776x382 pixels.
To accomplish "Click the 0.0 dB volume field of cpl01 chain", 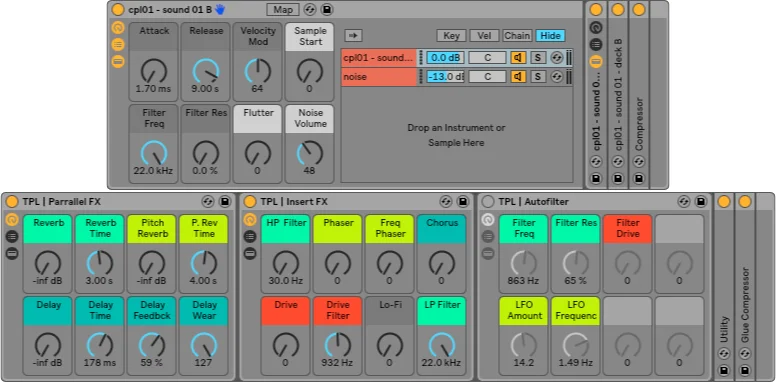I will point(445,58).
